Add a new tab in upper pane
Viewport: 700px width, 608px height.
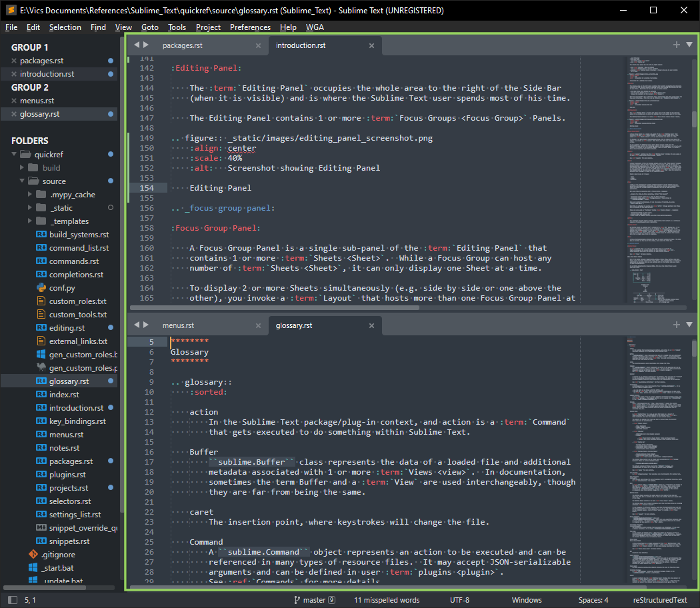(676, 45)
